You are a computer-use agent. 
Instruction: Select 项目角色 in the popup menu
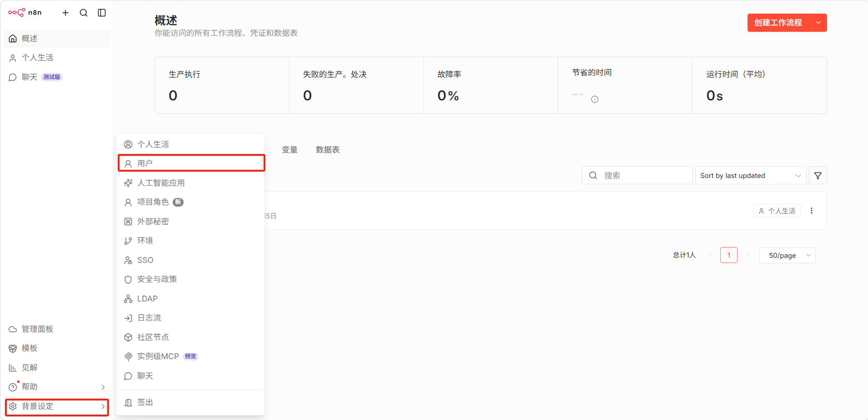point(191,202)
